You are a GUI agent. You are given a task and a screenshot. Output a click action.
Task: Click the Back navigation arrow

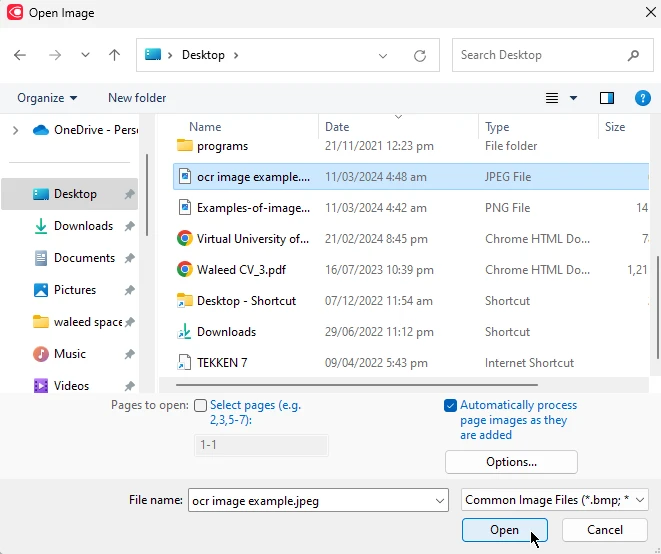pos(20,55)
